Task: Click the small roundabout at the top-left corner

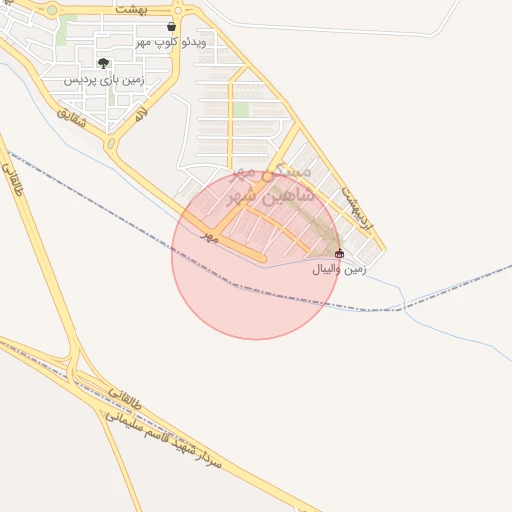Action: [52, 10]
